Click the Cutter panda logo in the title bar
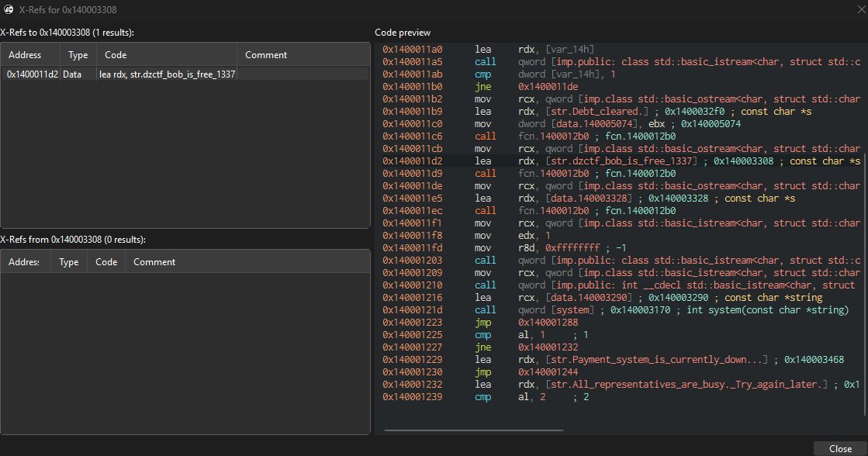 click(9, 10)
